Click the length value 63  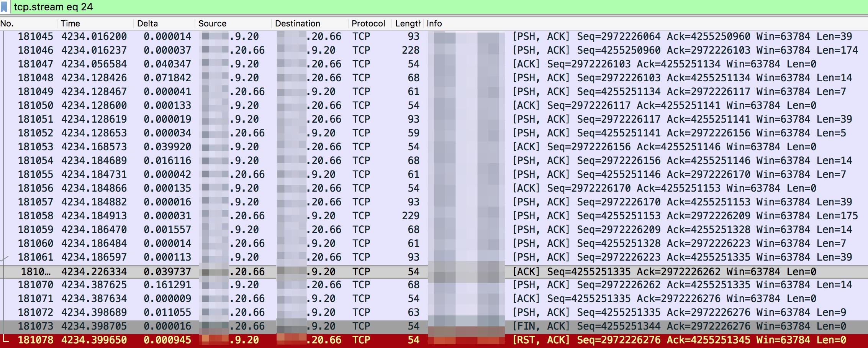tap(414, 312)
